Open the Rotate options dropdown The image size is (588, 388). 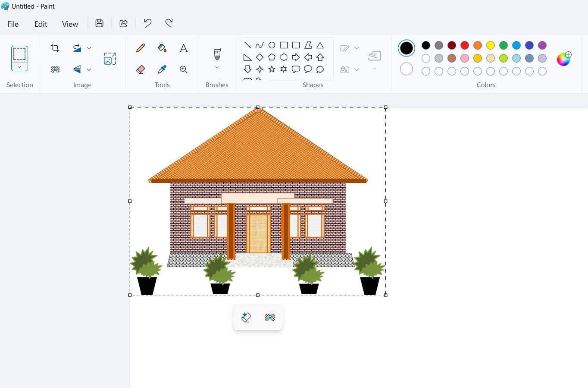click(89, 48)
